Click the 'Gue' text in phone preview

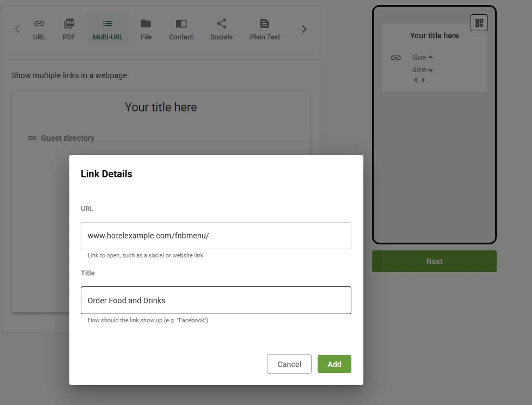(419, 57)
